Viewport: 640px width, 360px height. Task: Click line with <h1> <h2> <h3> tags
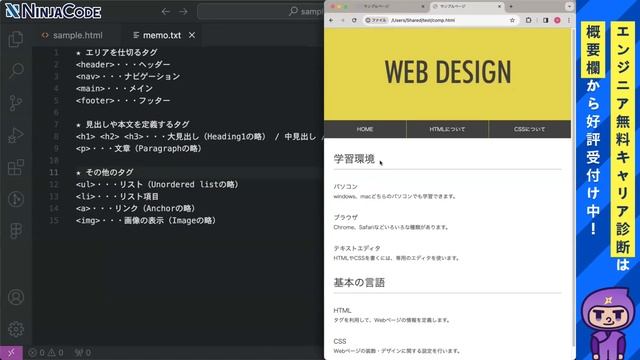[200, 136]
